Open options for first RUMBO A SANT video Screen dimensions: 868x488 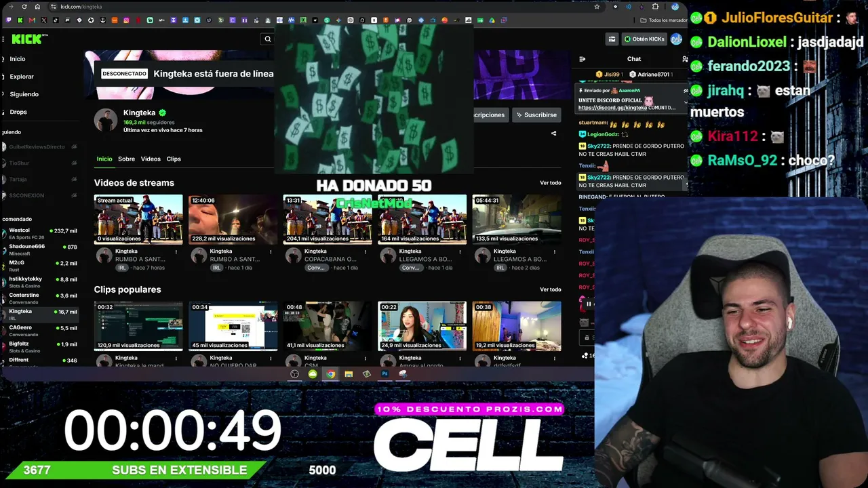[x=176, y=252]
